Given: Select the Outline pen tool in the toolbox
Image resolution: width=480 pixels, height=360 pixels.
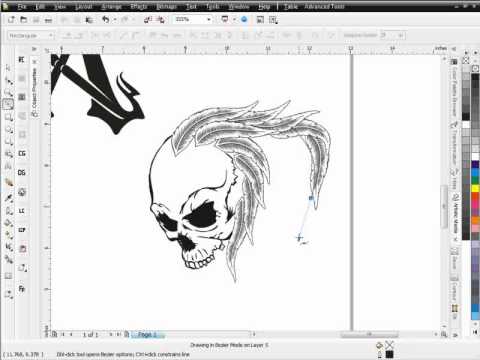Looking at the screenshot, I should click(x=9, y=211).
